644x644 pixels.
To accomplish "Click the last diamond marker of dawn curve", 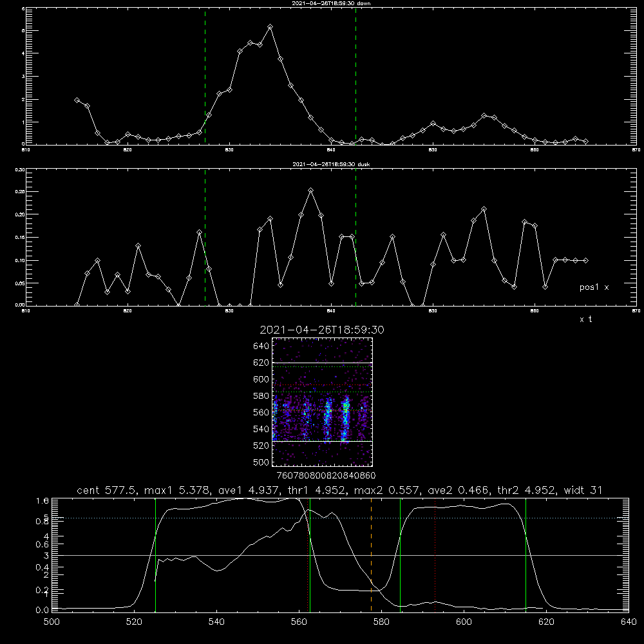I will pyautogui.click(x=585, y=141).
